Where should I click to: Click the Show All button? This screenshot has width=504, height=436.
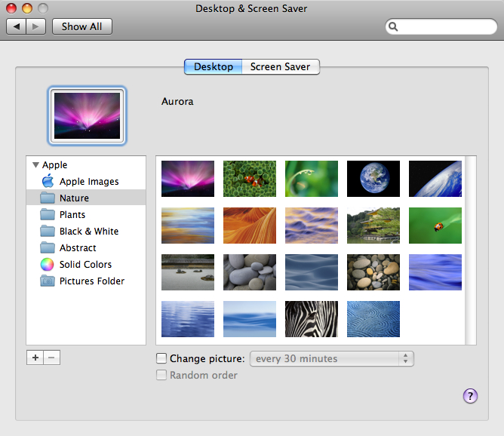[82, 26]
